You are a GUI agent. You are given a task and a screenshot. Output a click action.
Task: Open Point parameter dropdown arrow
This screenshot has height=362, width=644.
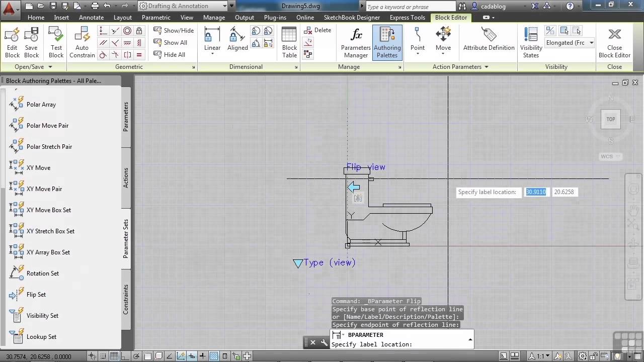coord(418,54)
